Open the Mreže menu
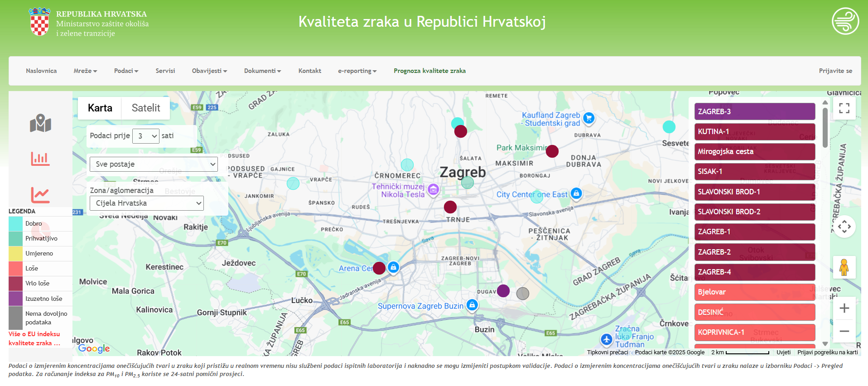This screenshot has width=868, height=386. [x=85, y=71]
